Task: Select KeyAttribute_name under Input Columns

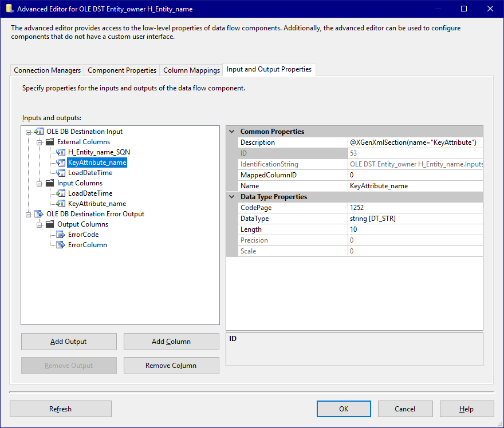Action: pos(97,204)
